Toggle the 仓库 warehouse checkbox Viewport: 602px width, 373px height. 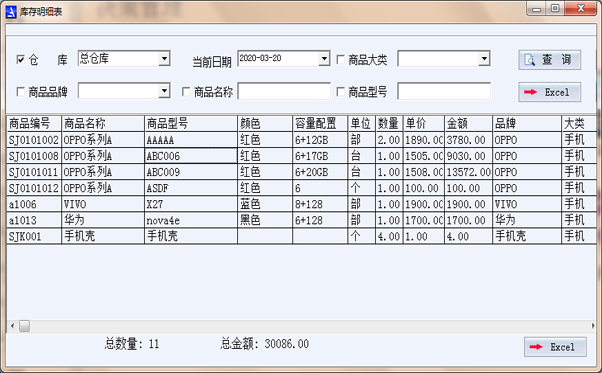20,59
